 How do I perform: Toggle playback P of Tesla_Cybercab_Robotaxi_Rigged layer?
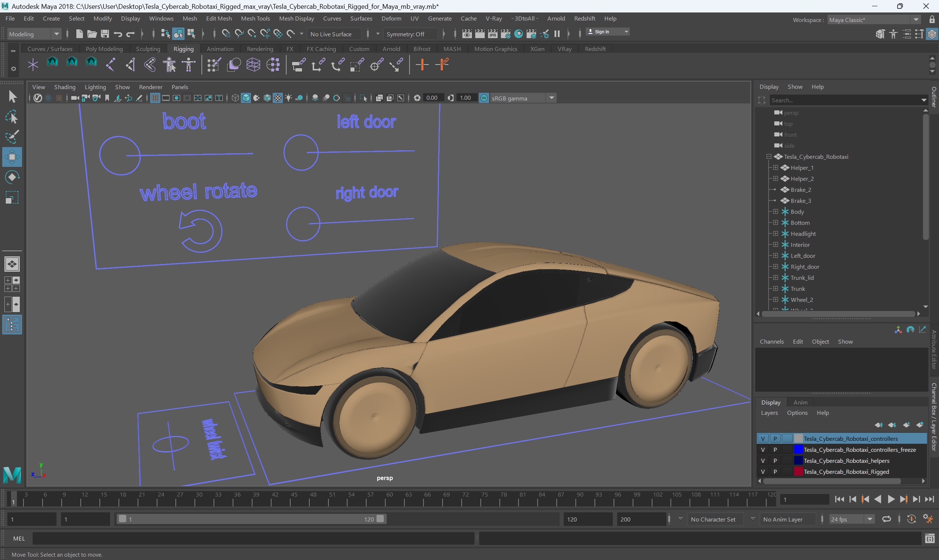coord(775,471)
